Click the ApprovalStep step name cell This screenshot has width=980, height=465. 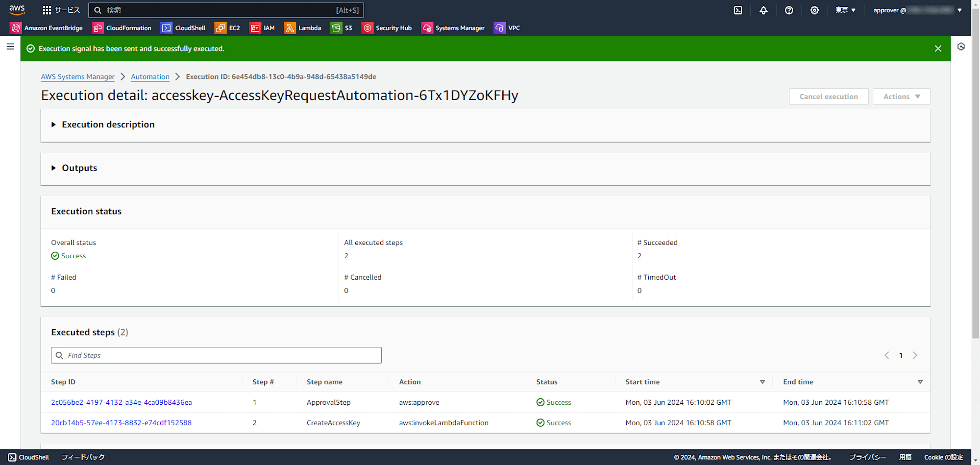[x=329, y=402]
